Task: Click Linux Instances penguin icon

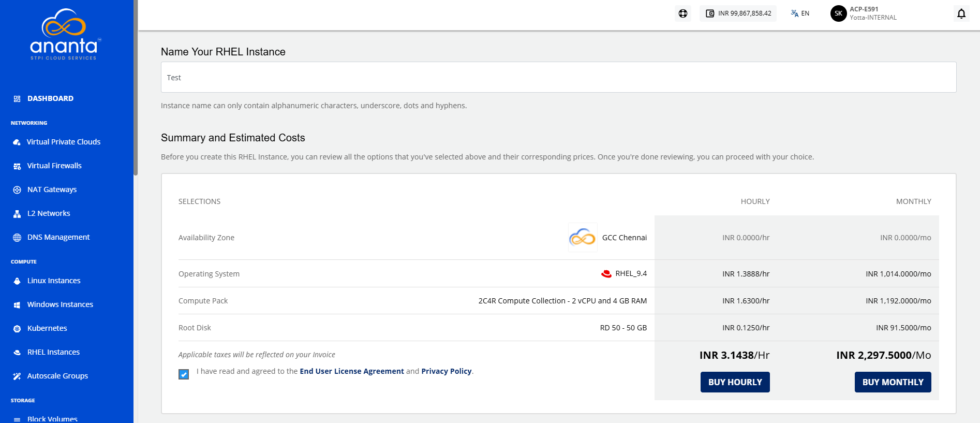Action: 17,281
